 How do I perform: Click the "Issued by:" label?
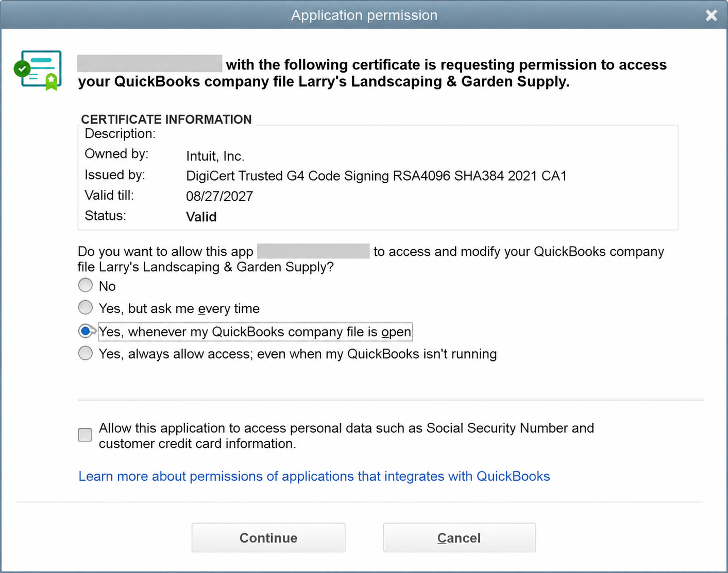click(x=115, y=175)
